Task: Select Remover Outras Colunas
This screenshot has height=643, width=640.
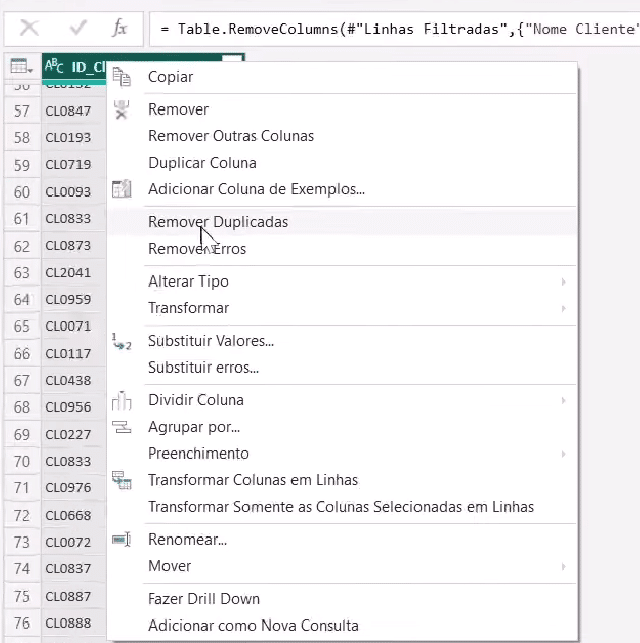Action: click(231, 136)
